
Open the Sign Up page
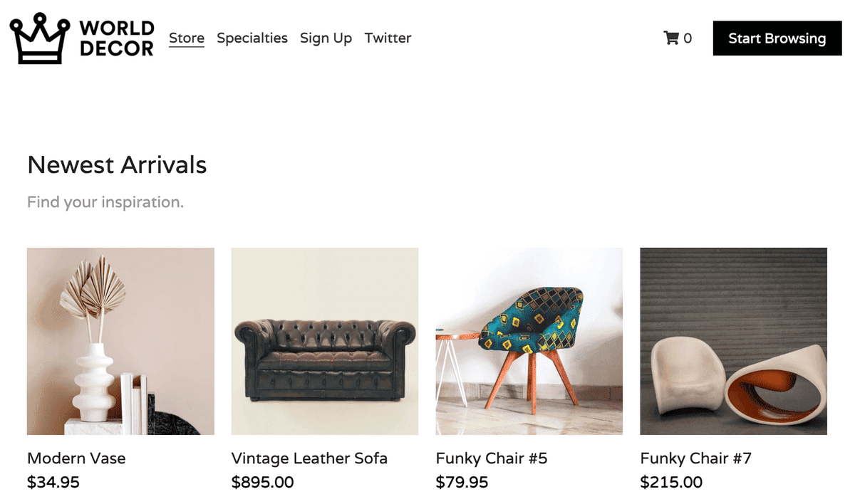[x=326, y=38]
